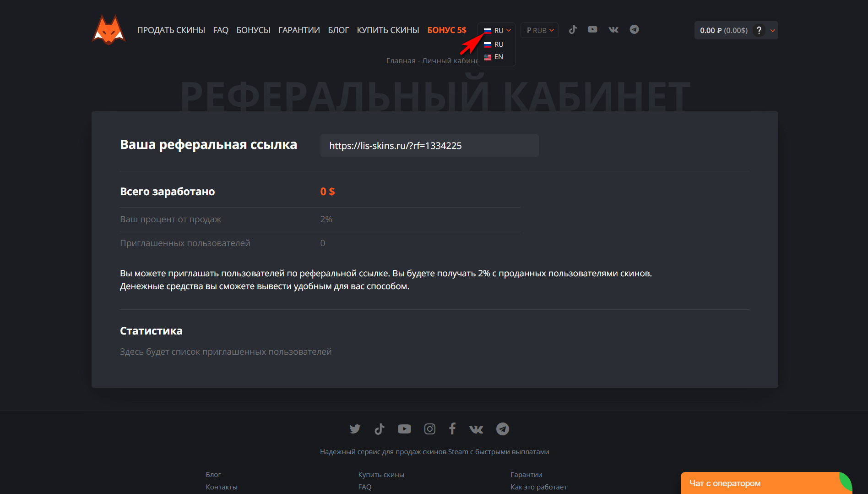Open the header TikTok icon

572,30
